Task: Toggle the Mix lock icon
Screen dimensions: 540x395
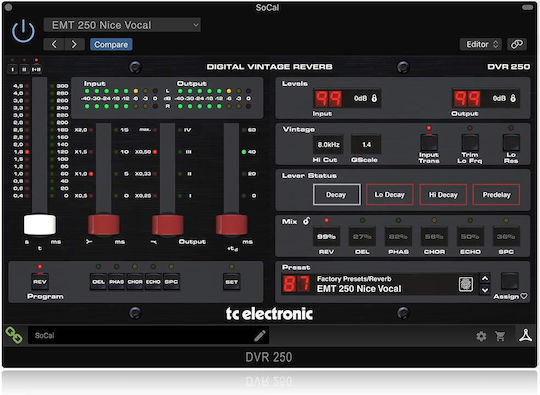Action: 306,221
